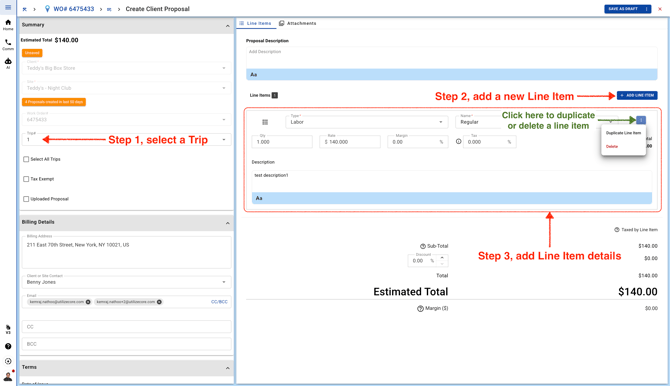Click the Billing Address field
The image size is (670, 386).
click(x=126, y=252)
